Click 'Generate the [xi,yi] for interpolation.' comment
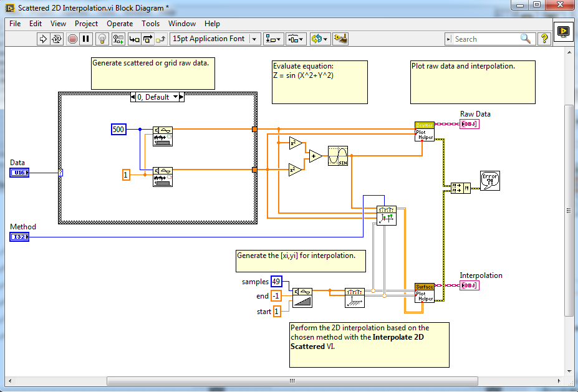This screenshot has width=578, height=392. pos(301,261)
